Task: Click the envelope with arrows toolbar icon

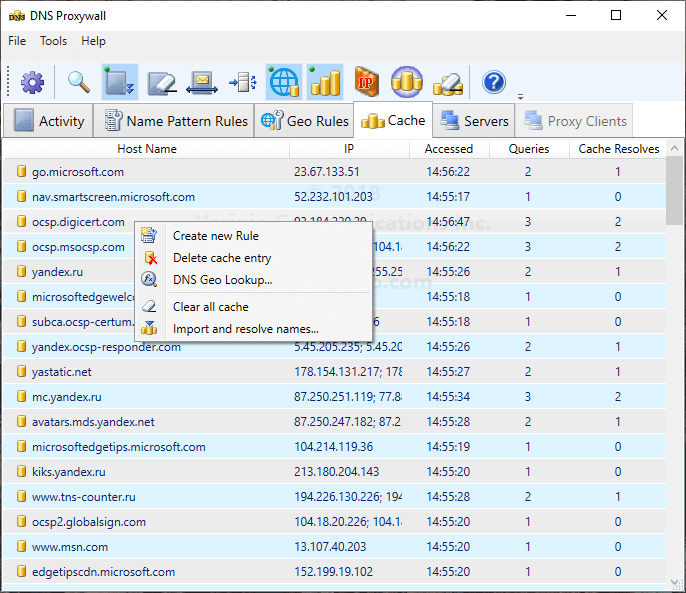Action: pos(201,82)
